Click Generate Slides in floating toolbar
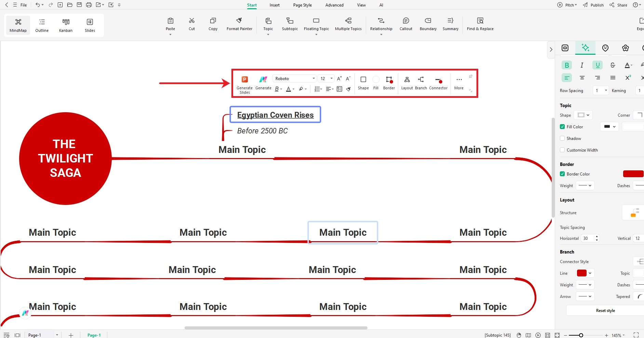 (245, 84)
